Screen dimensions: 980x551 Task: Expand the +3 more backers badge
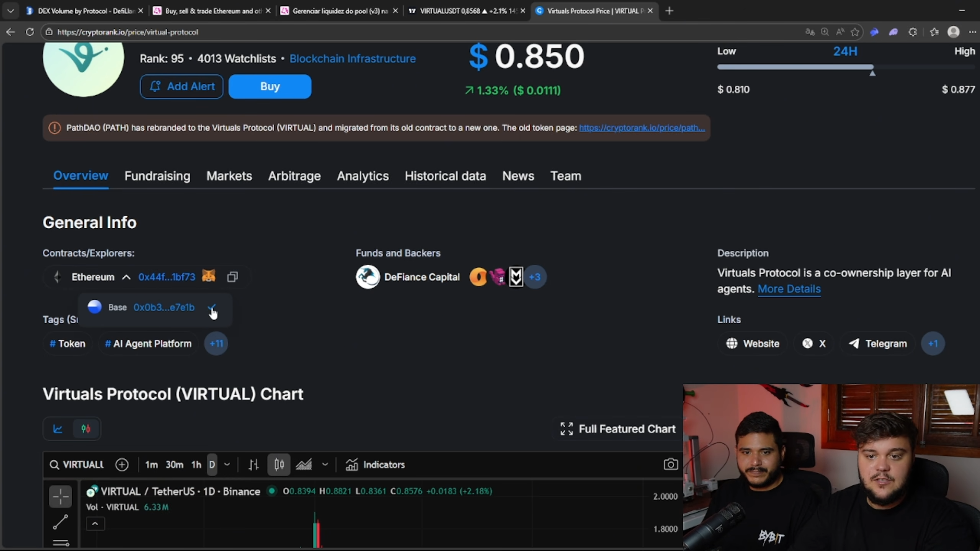coord(535,277)
